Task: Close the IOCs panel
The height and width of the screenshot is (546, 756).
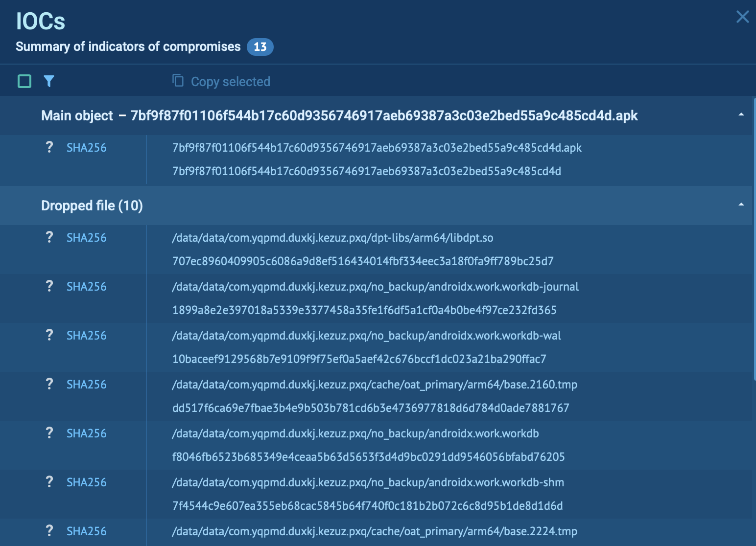Action: click(742, 17)
